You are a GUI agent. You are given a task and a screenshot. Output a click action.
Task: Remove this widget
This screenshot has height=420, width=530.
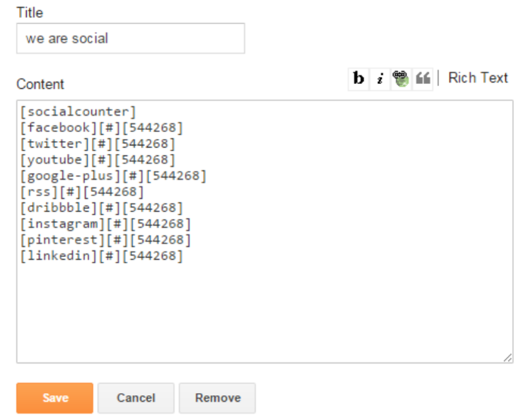(218, 397)
